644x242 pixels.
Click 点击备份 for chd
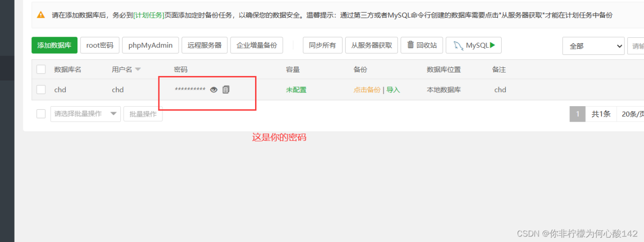point(367,90)
